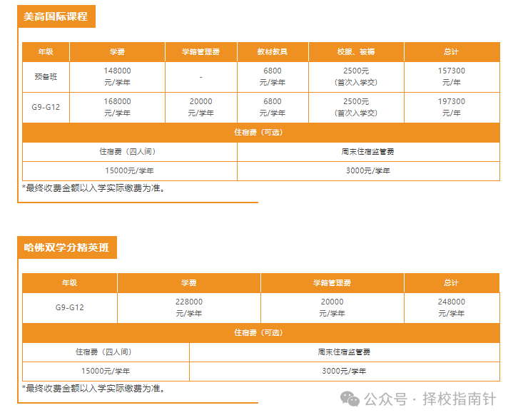Click the dash cell in 预备班 row

(x=200, y=76)
